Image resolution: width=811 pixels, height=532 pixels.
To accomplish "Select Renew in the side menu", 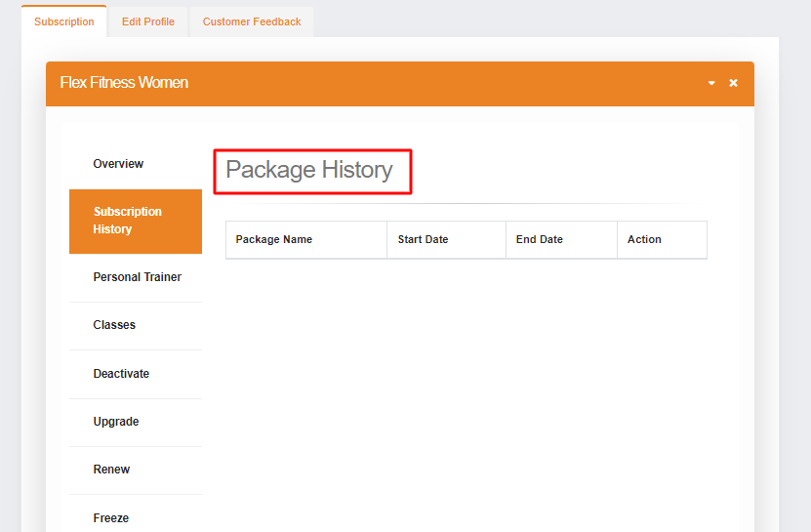I will [111, 470].
